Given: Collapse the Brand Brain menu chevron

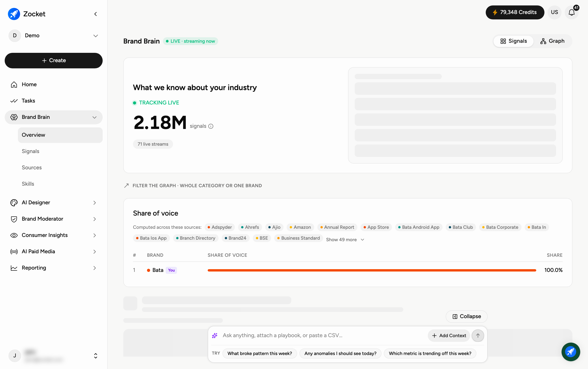Looking at the screenshot, I should (x=94, y=117).
